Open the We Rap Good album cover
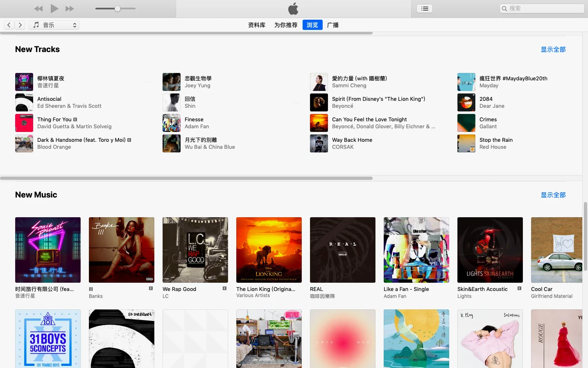The image size is (588, 368). pyautogui.click(x=195, y=250)
